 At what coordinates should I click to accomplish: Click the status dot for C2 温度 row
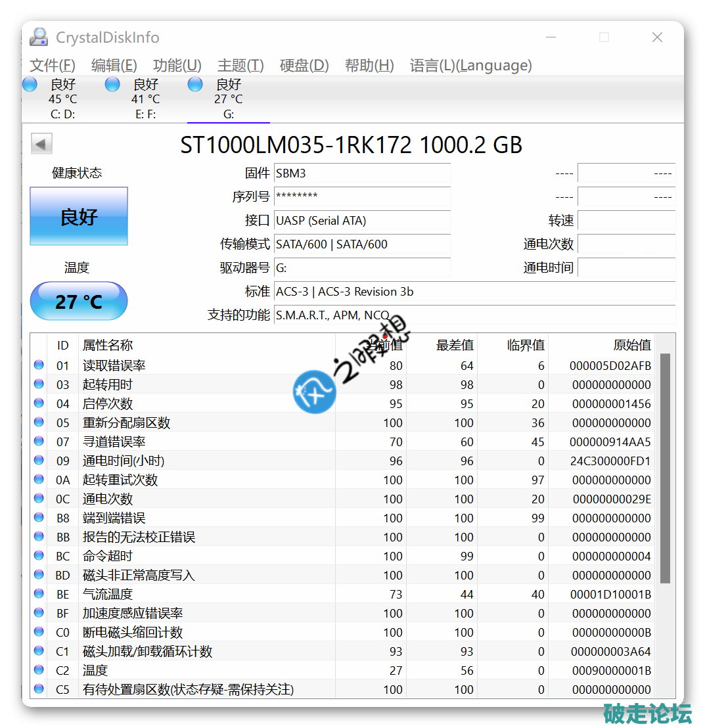click(x=39, y=670)
